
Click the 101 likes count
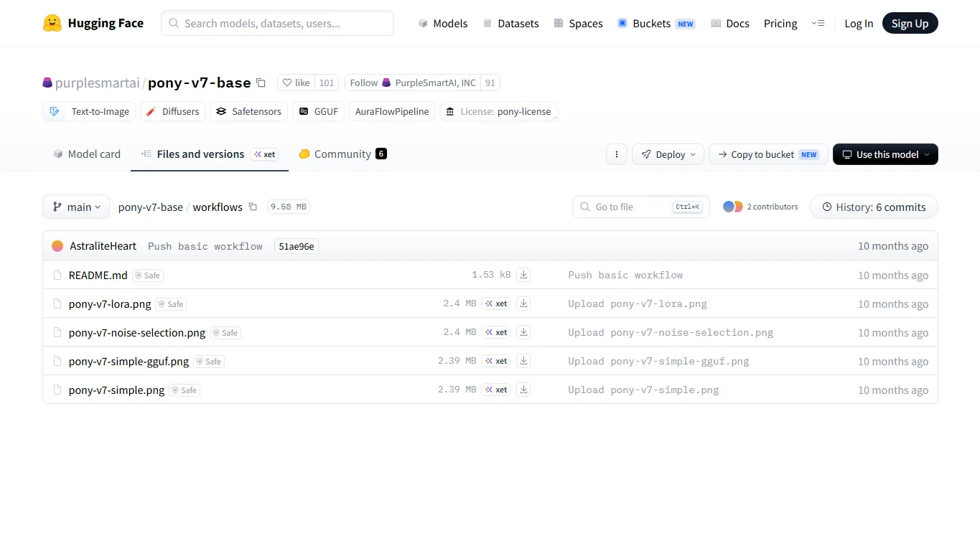(x=327, y=83)
